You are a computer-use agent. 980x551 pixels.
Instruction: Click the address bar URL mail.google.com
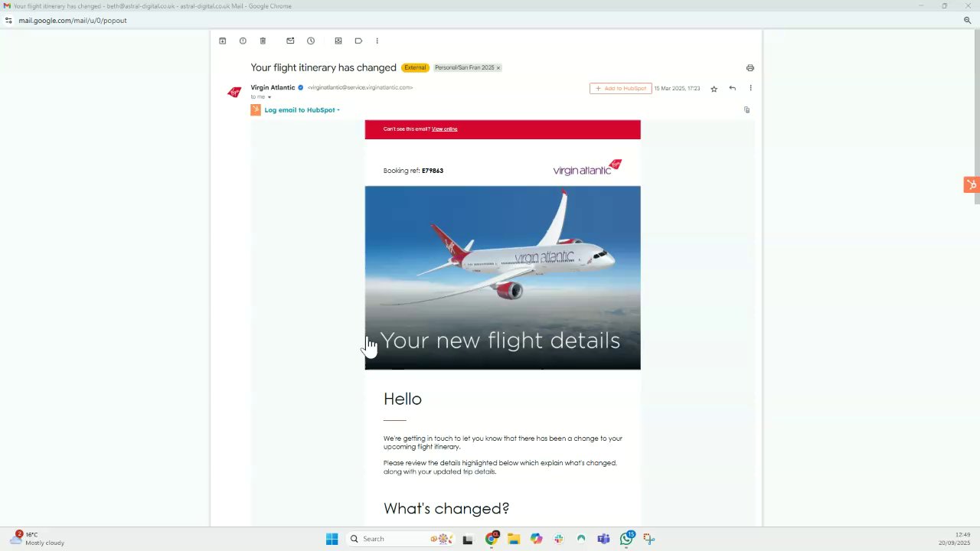click(x=73, y=21)
